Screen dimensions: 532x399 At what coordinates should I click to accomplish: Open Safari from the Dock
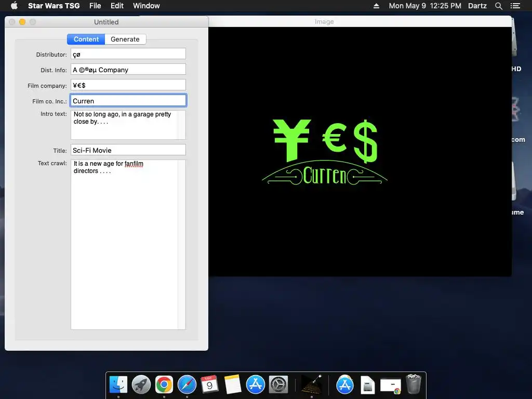(187, 385)
